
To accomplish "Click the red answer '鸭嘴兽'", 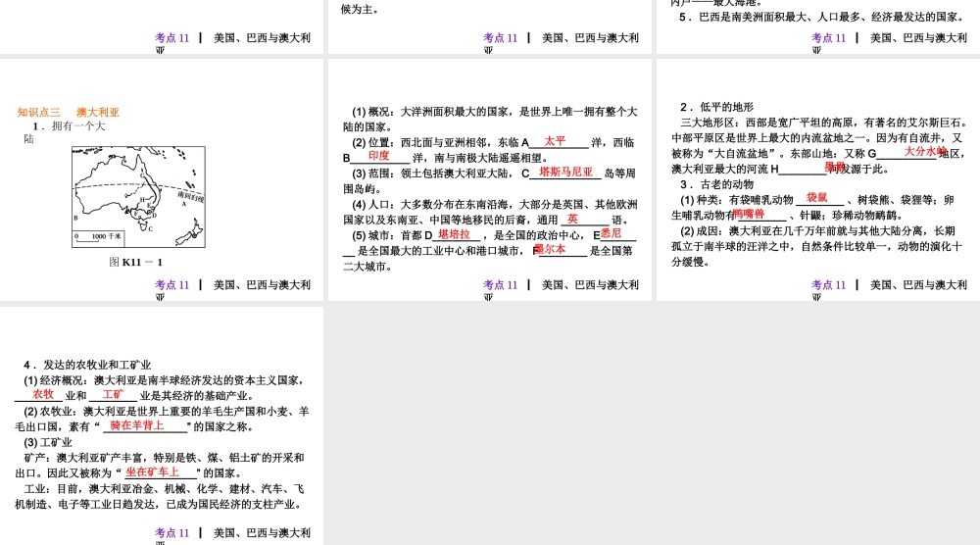I will coord(749,214).
